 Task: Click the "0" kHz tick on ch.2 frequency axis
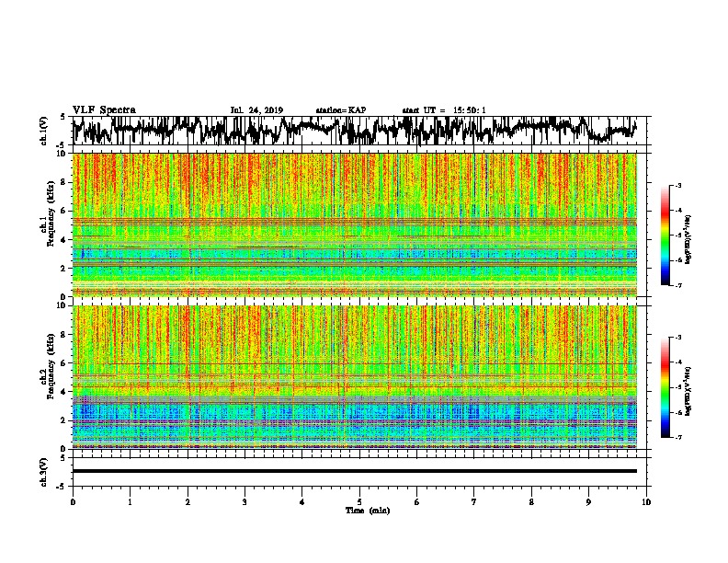(x=64, y=449)
